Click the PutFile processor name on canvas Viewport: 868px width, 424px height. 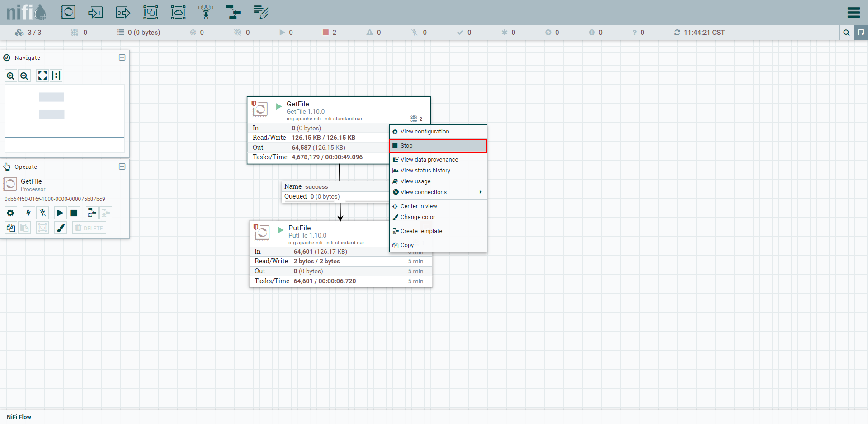pyautogui.click(x=300, y=228)
